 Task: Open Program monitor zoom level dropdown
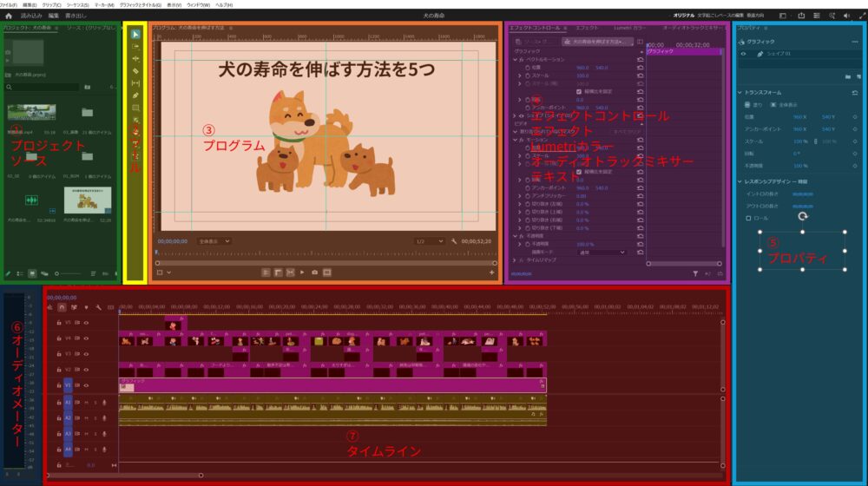214,241
